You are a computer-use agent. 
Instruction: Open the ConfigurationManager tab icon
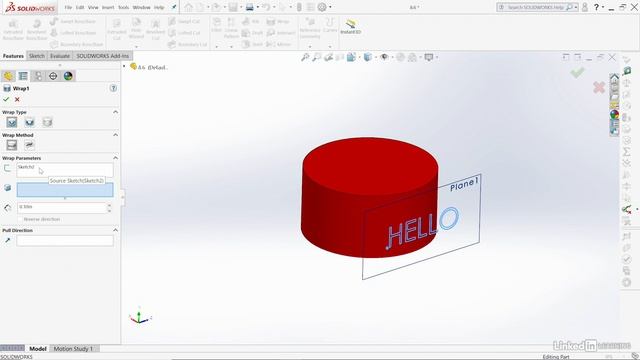[x=38, y=76]
